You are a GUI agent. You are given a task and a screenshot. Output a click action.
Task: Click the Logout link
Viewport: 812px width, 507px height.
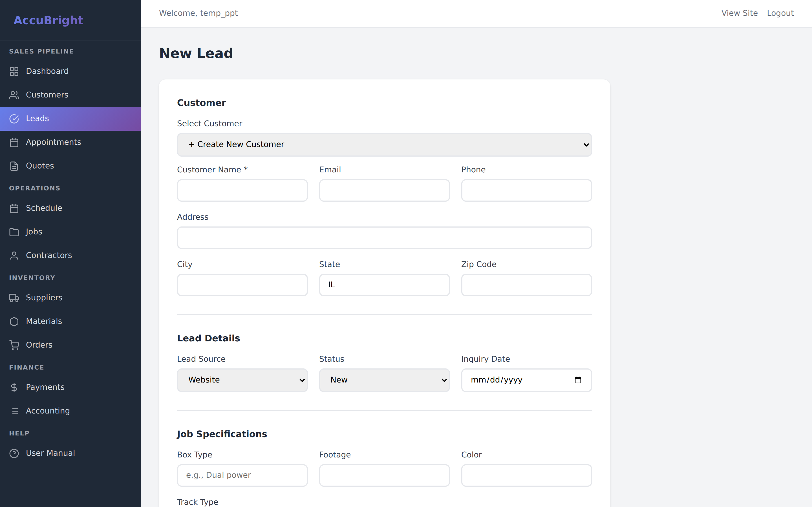[780, 13]
